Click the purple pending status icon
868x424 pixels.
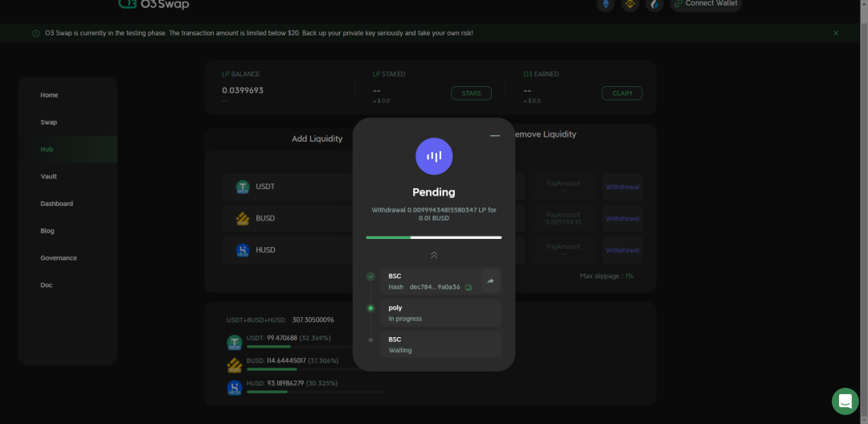tap(434, 156)
